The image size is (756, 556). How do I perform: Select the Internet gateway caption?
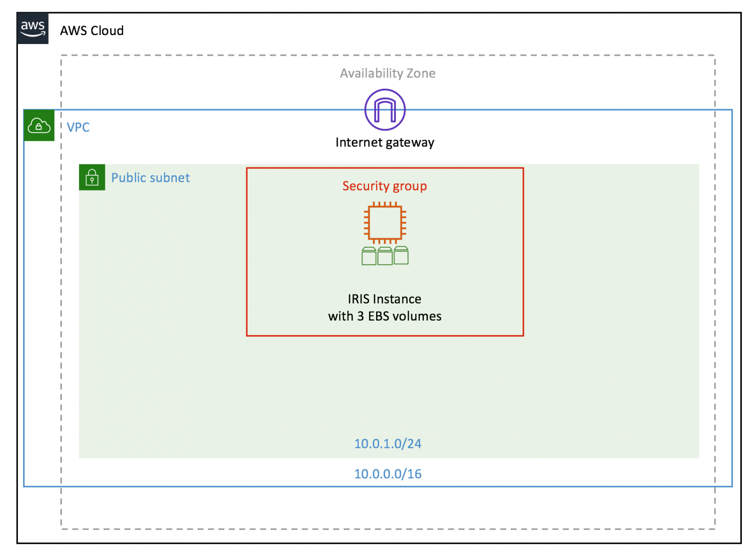(x=385, y=142)
